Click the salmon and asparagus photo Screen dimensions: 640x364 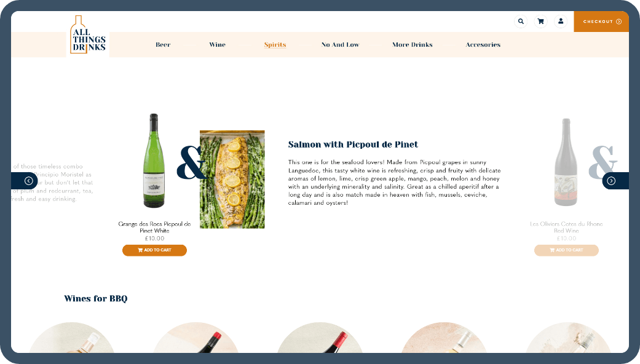tap(232, 179)
